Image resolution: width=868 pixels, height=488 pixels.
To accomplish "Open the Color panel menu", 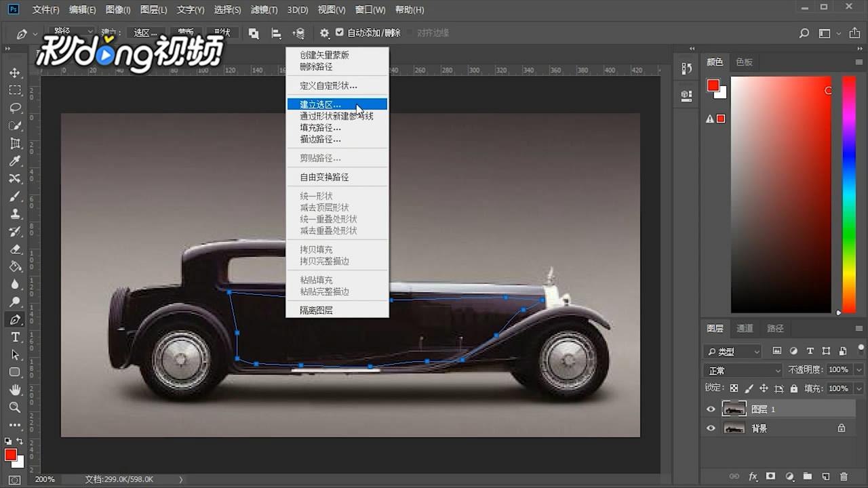I will coord(859,62).
